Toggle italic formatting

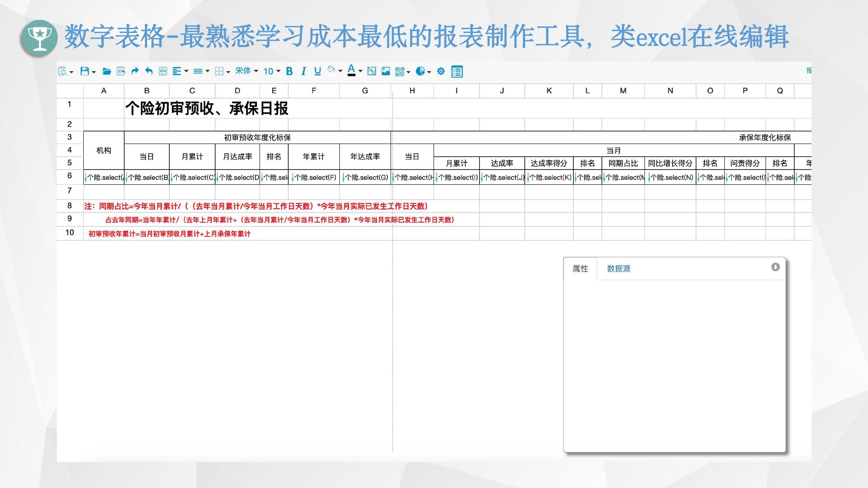point(303,71)
